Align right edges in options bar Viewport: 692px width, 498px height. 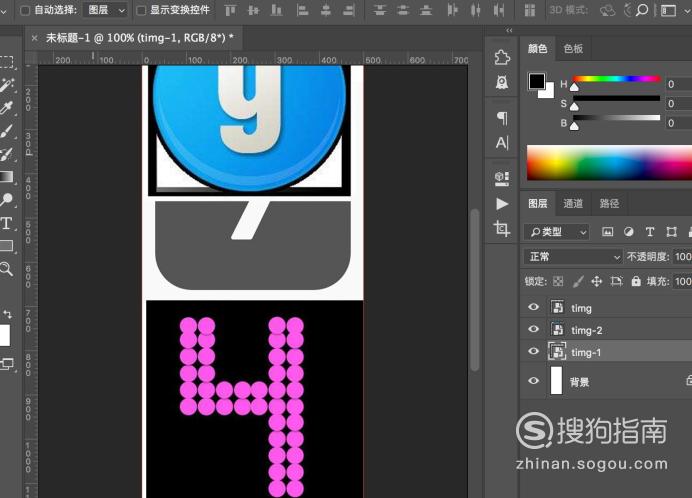pos(349,10)
